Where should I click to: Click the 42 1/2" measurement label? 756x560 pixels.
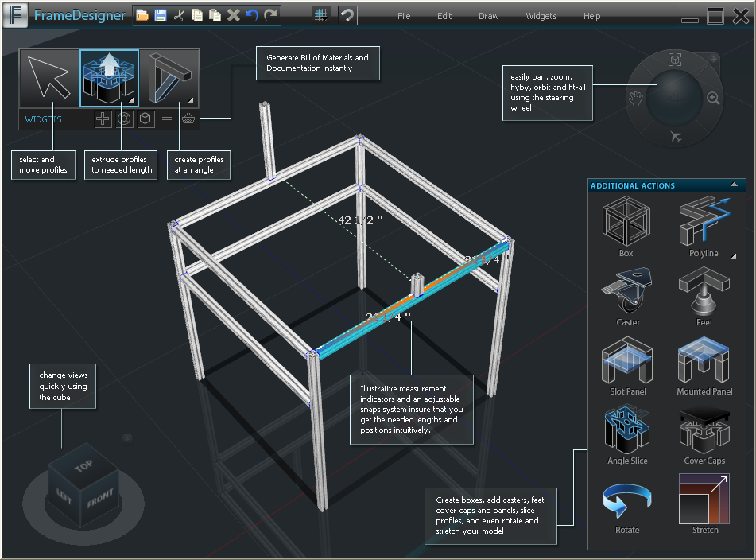pyautogui.click(x=361, y=220)
